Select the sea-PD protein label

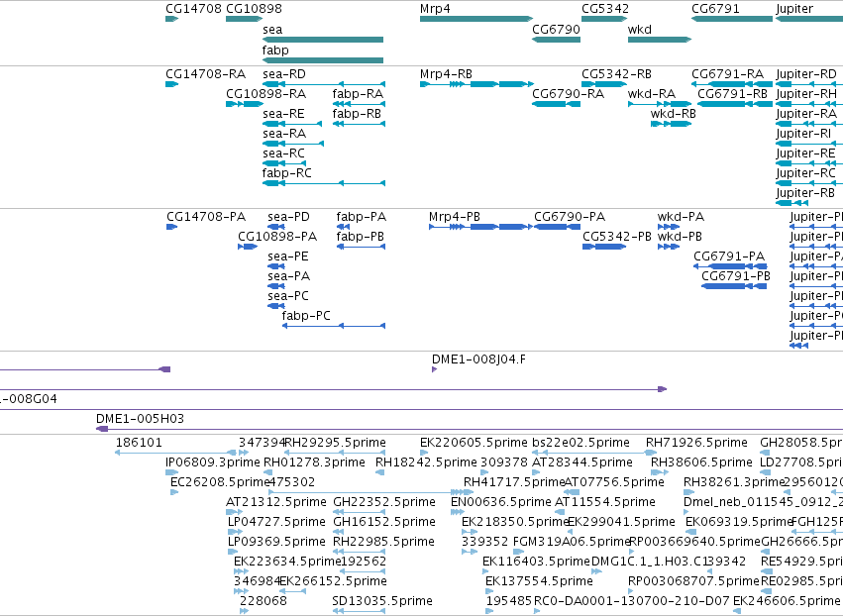pos(288,217)
